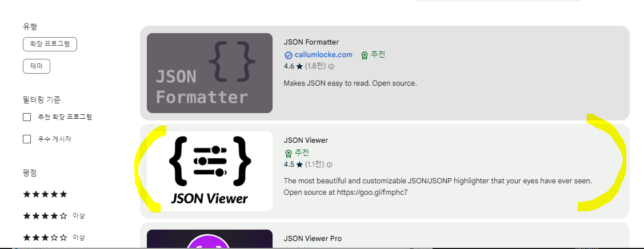Enable the 추천 확장 프로그램 checkbox

pyautogui.click(x=27, y=117)
